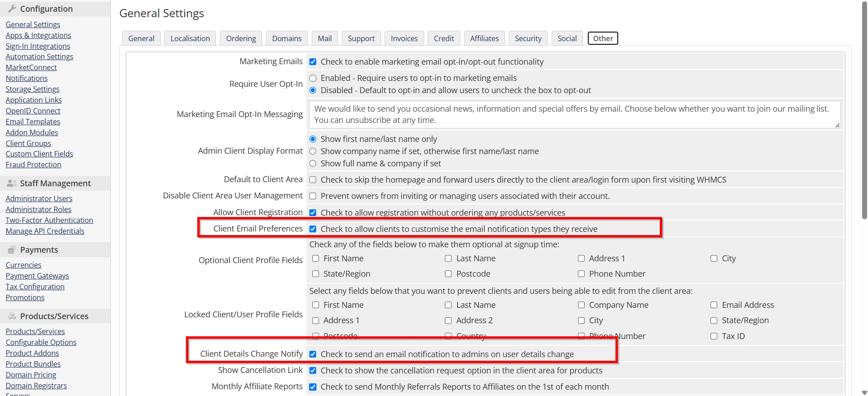
Task: Make First Name optional at signup
Action: point(316,259)
